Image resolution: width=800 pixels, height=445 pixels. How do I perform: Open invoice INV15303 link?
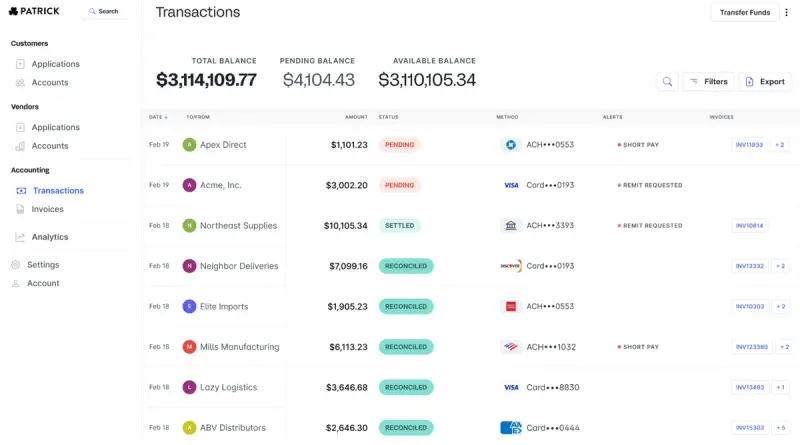coord(749,428)
